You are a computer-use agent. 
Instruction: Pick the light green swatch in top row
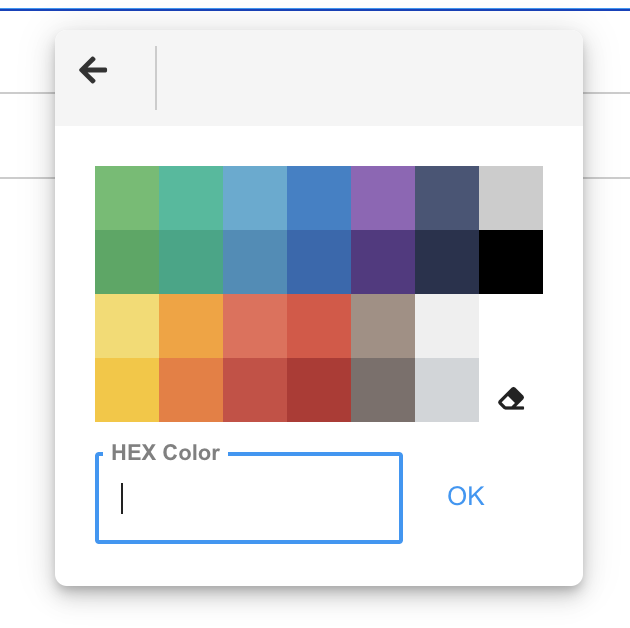tap(127, 198)
